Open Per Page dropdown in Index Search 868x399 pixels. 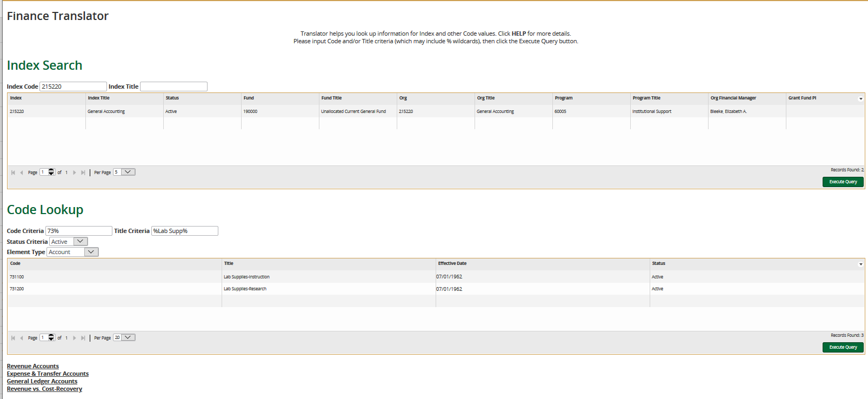[128, 172]
